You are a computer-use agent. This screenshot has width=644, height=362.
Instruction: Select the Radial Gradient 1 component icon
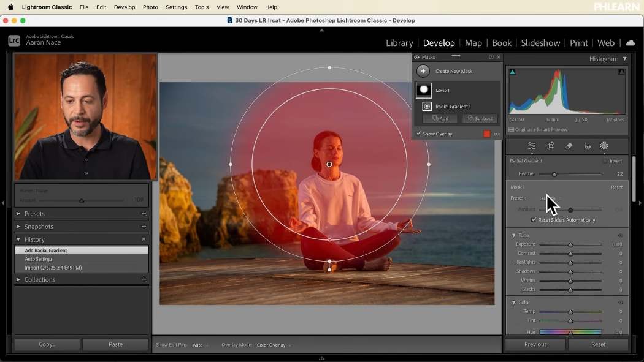[427, 106]
